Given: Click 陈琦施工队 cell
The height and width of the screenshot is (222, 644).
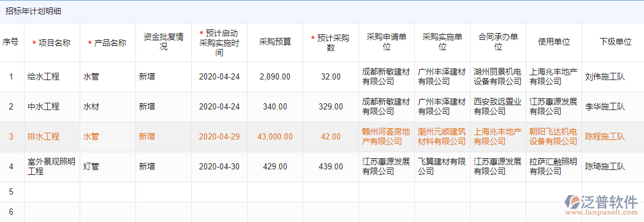Looking at the screenshot, I should click(x=613, y=167).
